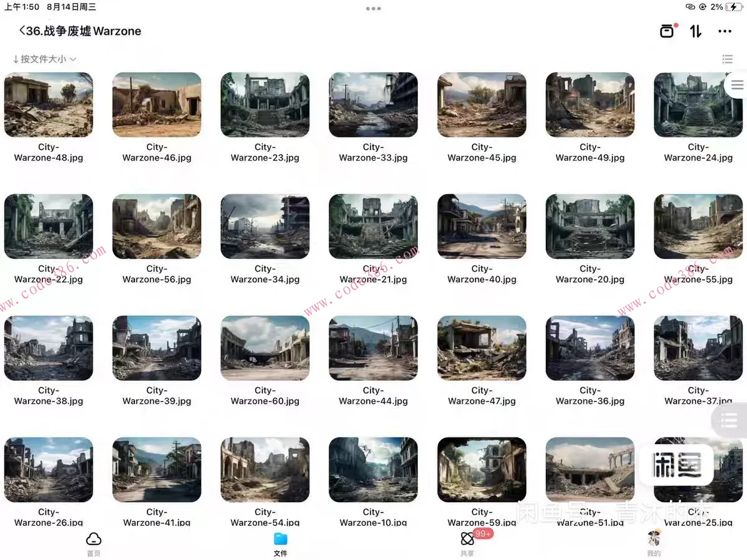Open City-Warzone-48.jpg thumbnail
This screenshot has height=560, width=747.
49,105
